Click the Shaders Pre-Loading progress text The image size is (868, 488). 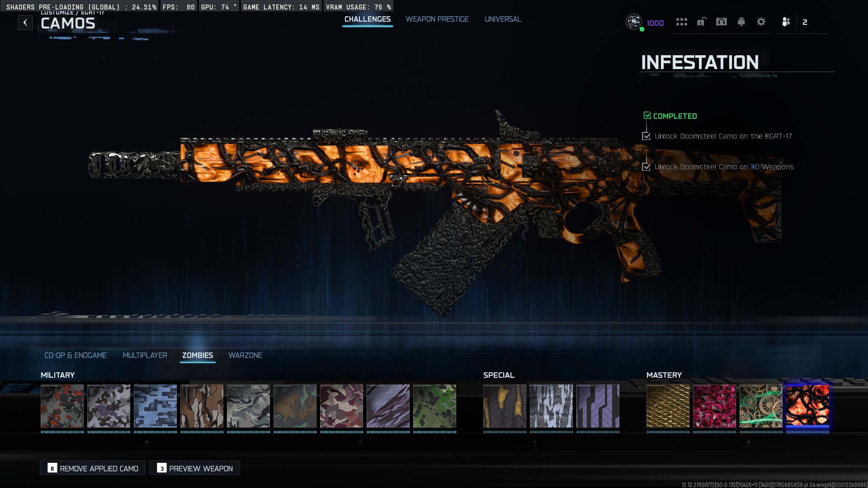[x=81, y=7]
